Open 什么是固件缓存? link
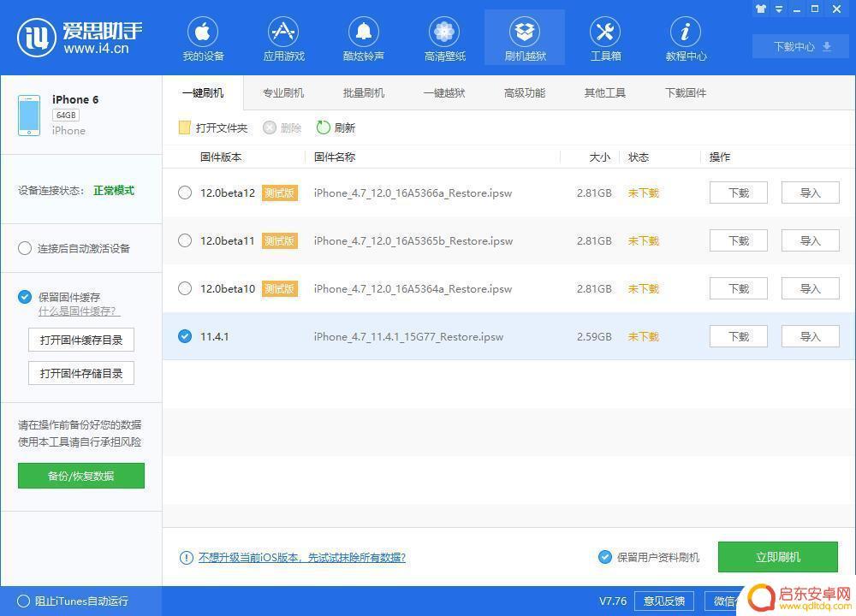Viewport: 856px width, 616px height. [x=79, y=311]
